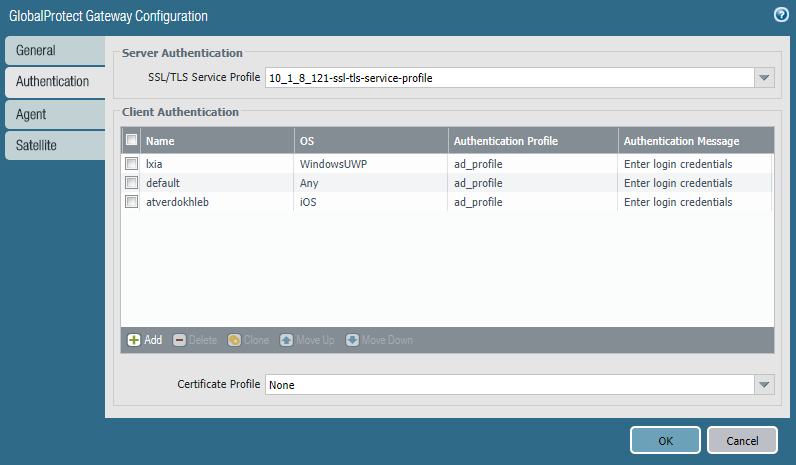Click the Delete minus icon
Image resolution: width=796 pixels, height=465 pixels.
[x=180, y=340]
